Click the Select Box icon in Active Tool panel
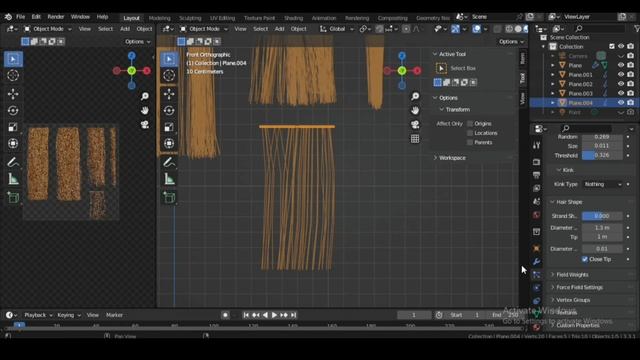640x360 pixels. (x=441, y=68)
